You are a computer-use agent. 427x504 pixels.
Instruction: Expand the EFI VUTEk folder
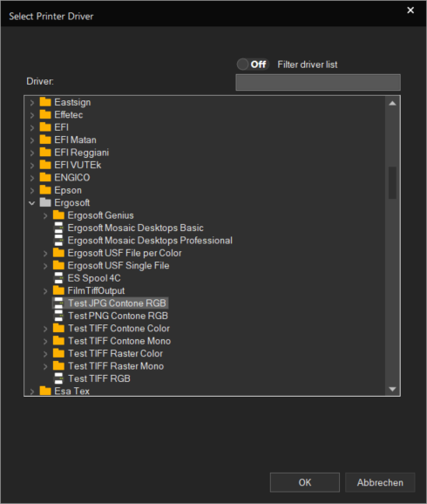32,165
